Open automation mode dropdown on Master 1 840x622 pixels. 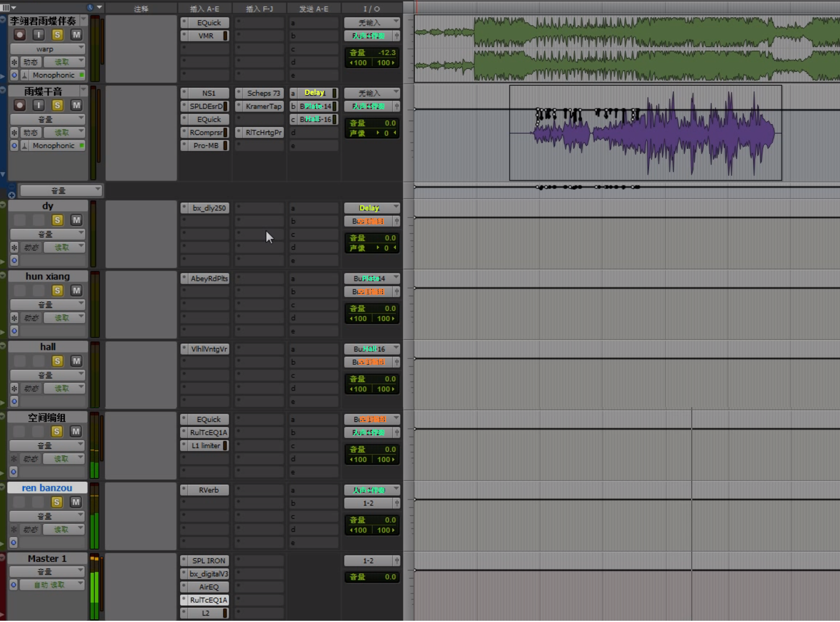pos(52,585)
